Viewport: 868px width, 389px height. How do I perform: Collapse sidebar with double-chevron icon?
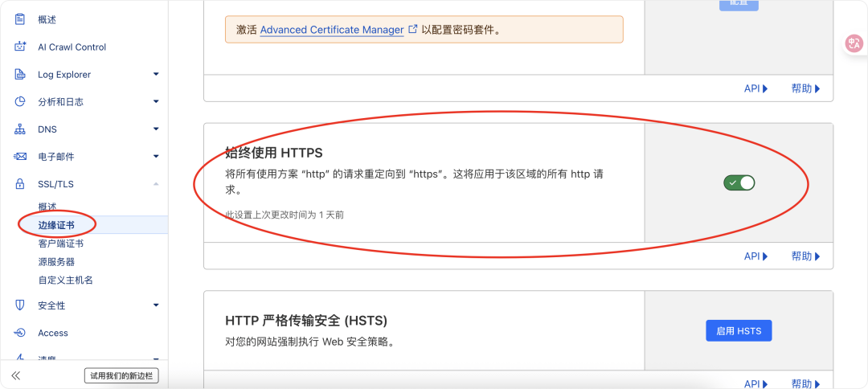pyautogui.click(x=16, y=375)
